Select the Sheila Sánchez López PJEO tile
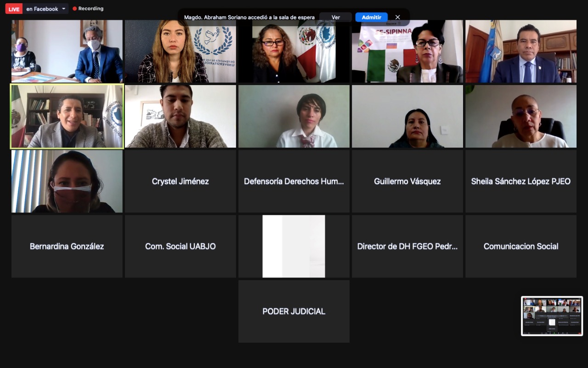 pos(521,181)
